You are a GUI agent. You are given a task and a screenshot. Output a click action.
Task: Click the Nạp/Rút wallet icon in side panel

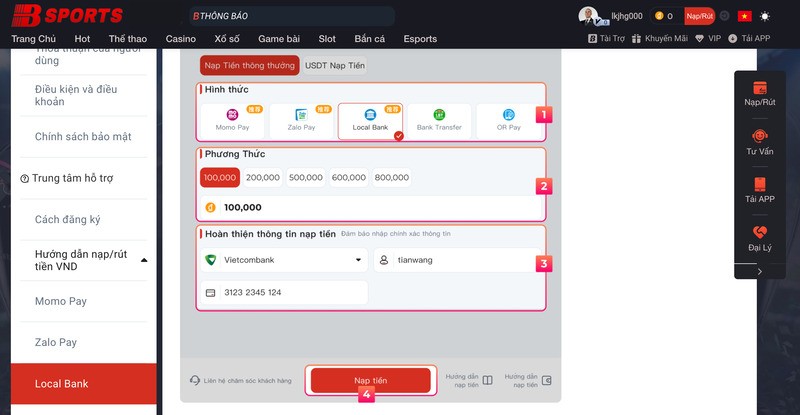coord(760,92)
